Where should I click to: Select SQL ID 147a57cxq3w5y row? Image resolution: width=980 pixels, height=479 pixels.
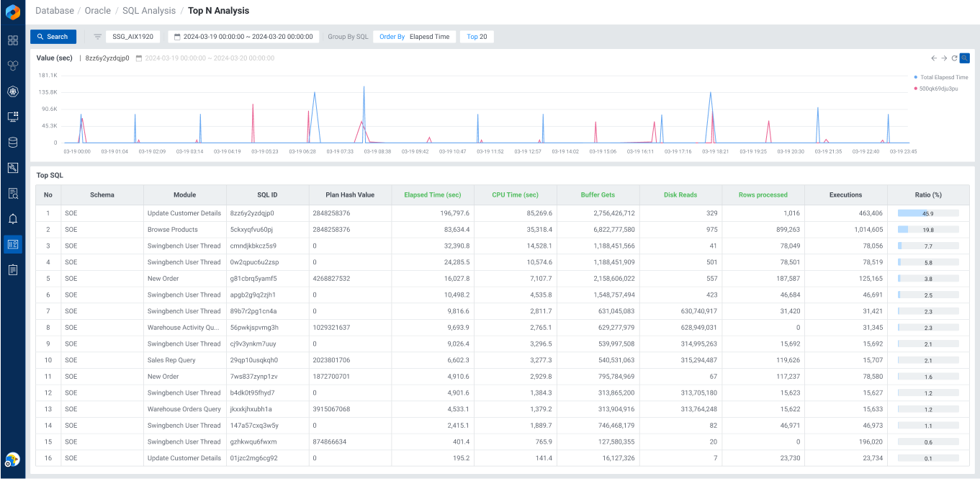tap(502, 426)
